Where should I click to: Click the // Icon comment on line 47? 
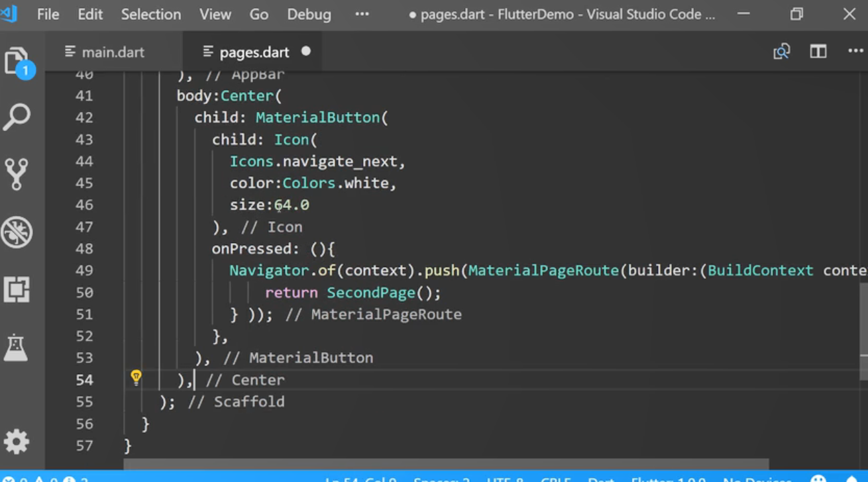[272, 226]
